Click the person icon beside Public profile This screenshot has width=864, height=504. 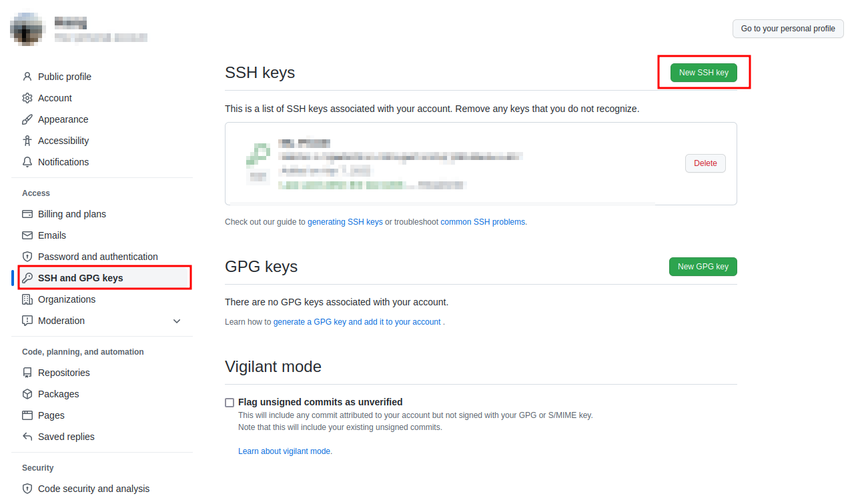click(x=27, y=77)
